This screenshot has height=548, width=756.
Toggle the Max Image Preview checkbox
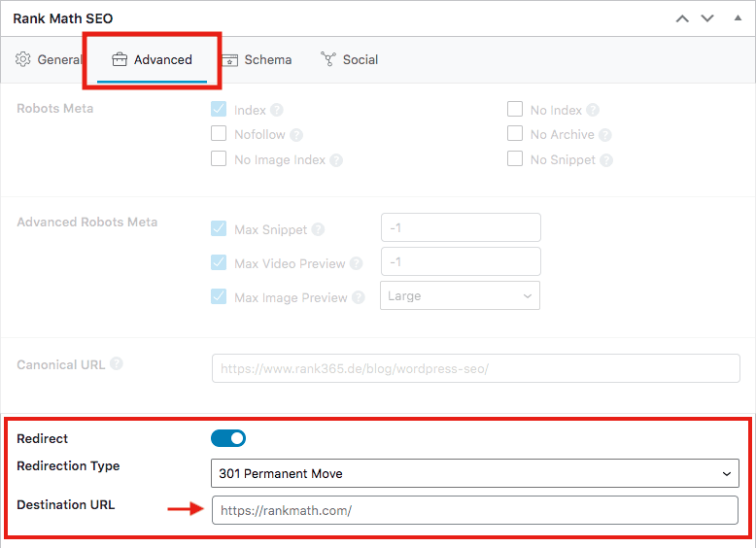tap(219, 296)
